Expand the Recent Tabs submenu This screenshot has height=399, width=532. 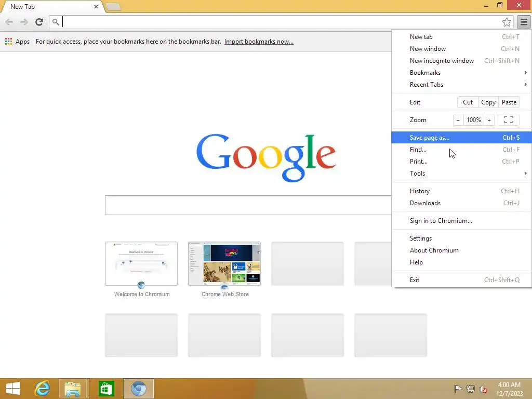pos(461,85)
